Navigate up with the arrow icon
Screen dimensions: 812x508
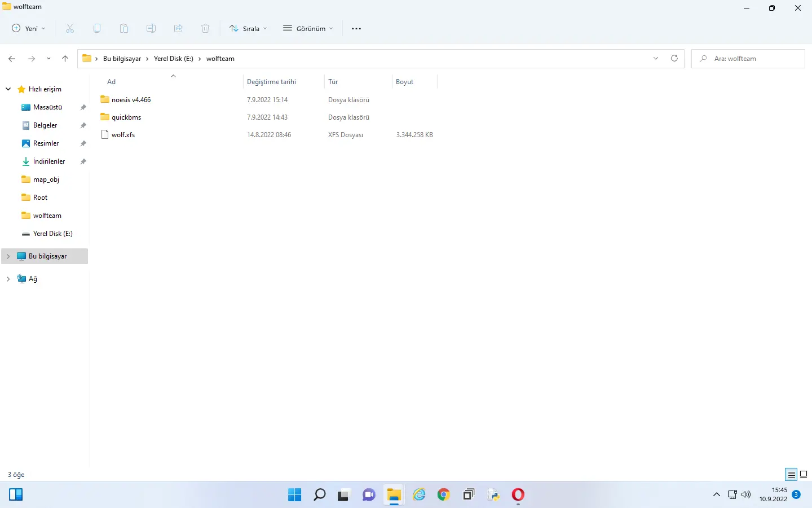[65, 58]
